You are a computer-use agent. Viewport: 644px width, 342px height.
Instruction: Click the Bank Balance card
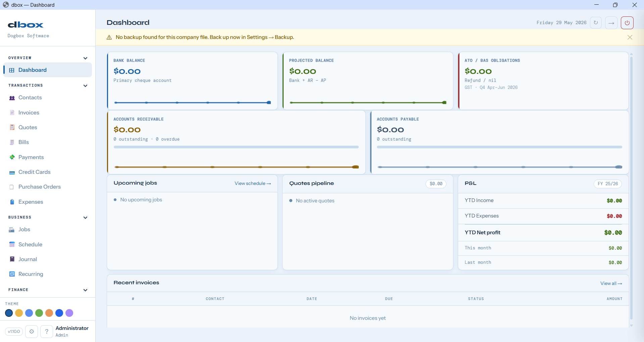point(192,81)
